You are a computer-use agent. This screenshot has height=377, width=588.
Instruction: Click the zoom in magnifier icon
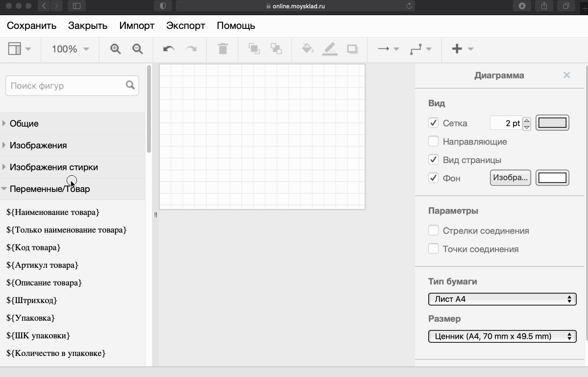pos(115,49)
